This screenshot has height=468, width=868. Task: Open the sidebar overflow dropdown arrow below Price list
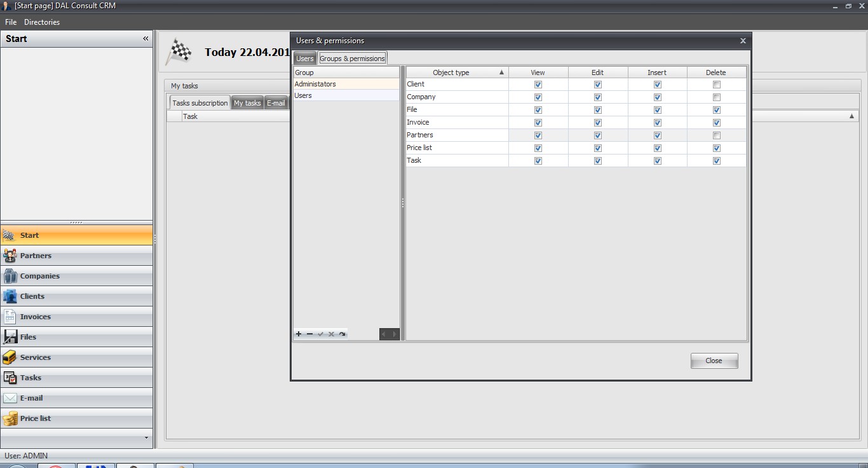(x=146, y=437)
